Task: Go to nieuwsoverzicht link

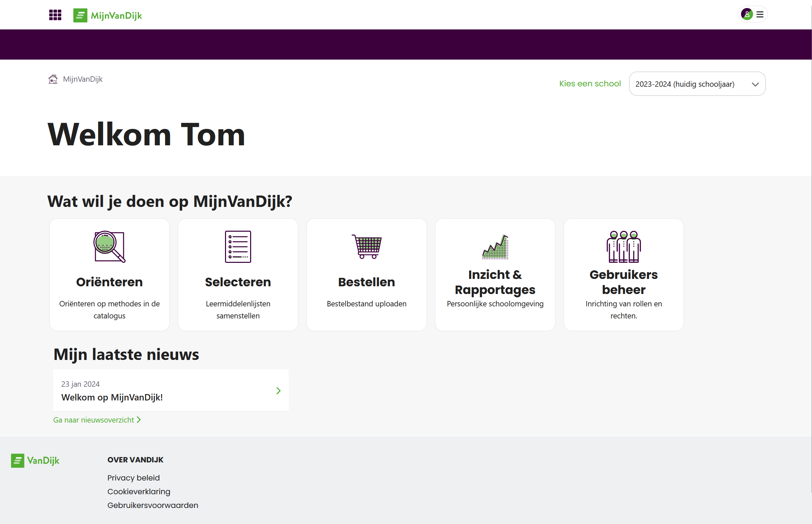Action: point(97,420)
